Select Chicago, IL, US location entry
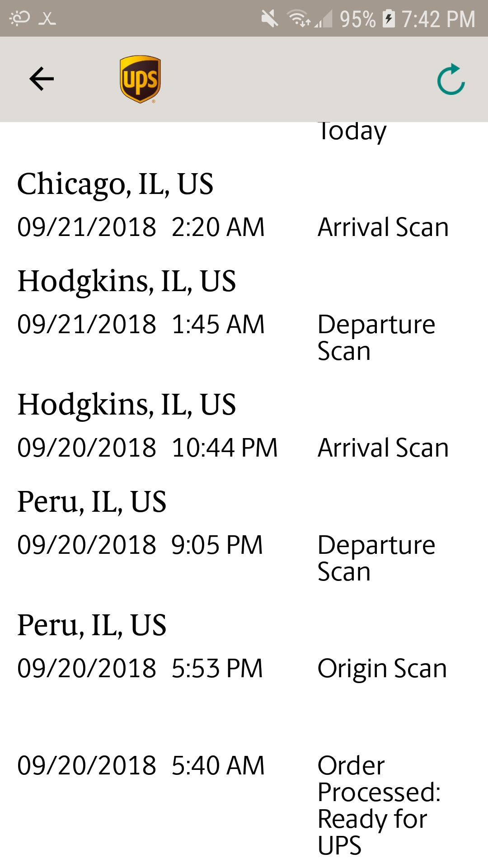Image resolution: width=488 pixels, height=868 pixels. pos(115,184)
